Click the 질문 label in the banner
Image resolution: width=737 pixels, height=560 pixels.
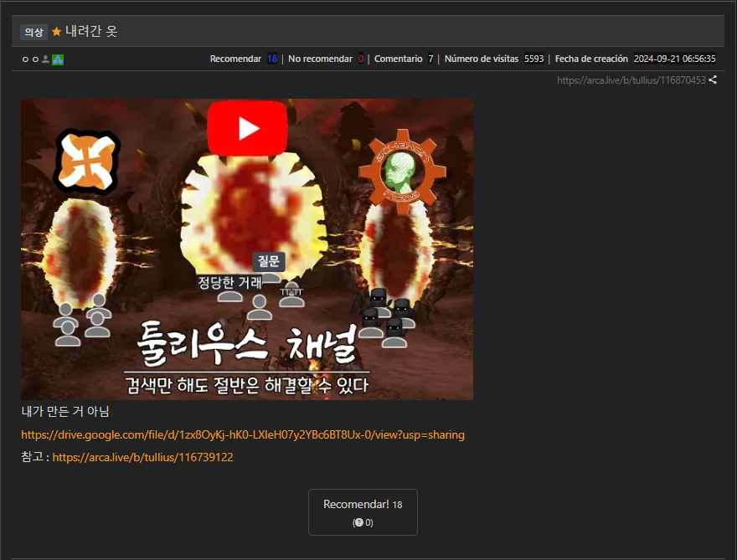click(269, 261)
